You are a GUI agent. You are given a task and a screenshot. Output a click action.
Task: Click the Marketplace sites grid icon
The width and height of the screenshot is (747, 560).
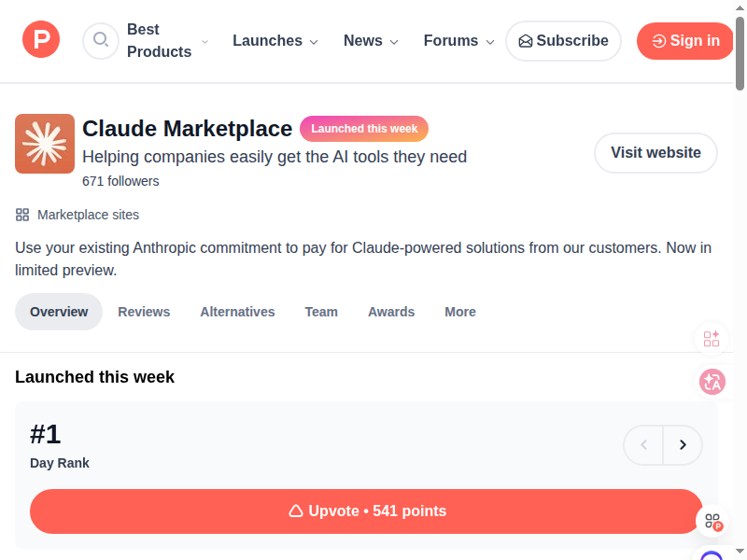(22, 215)
